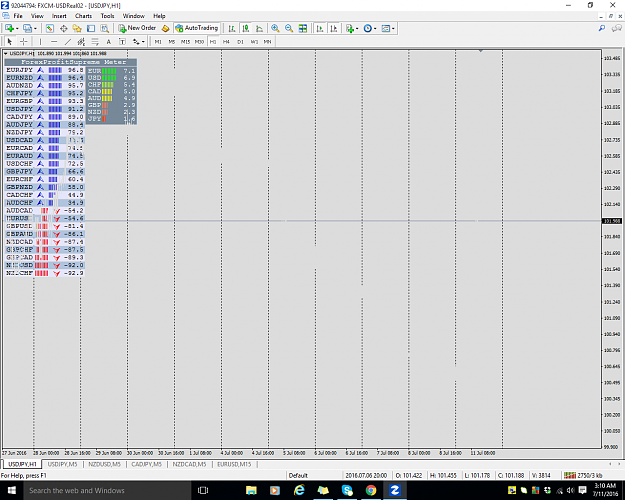Open the Help menu
This screenshot has height=500, width=625.
point(159,16)
